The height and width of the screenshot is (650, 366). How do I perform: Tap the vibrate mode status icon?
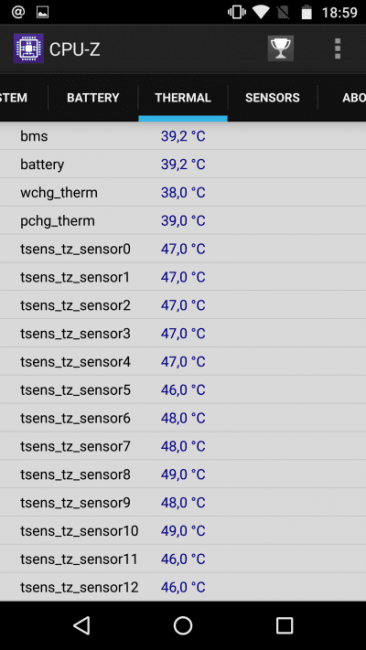[237, 12]
